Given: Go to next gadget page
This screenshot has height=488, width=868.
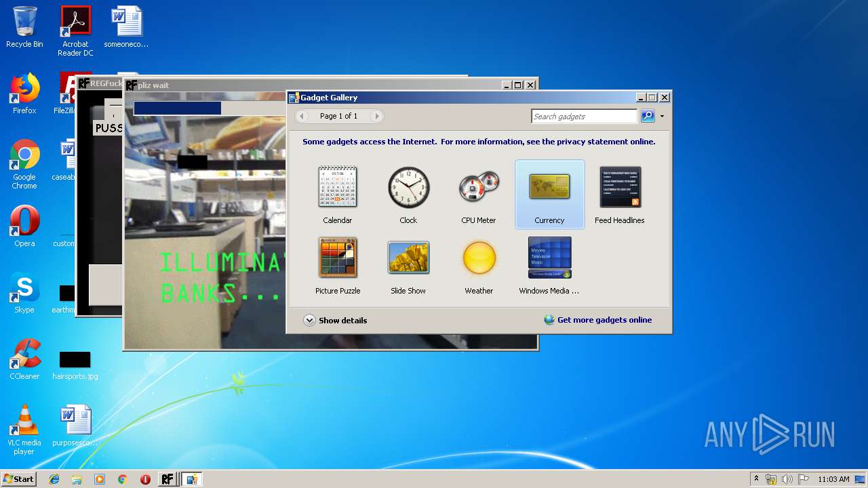Looking at the screenshot, I should (x=377, y=117).
